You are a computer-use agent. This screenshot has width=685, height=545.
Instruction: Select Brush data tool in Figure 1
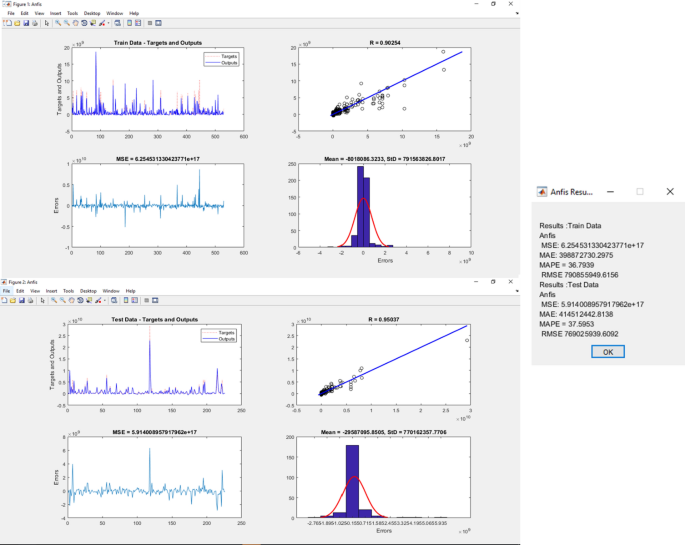102,23
